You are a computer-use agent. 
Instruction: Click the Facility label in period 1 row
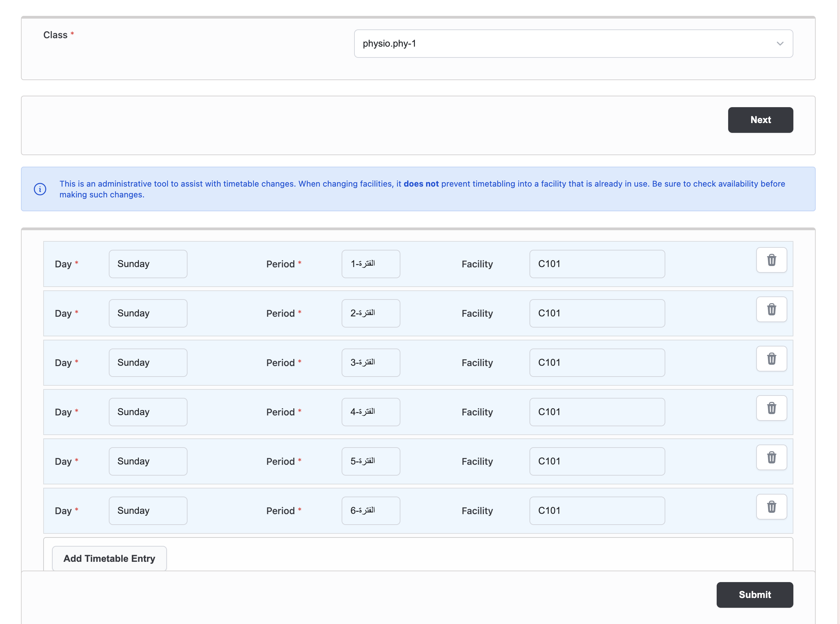[477, 264]
